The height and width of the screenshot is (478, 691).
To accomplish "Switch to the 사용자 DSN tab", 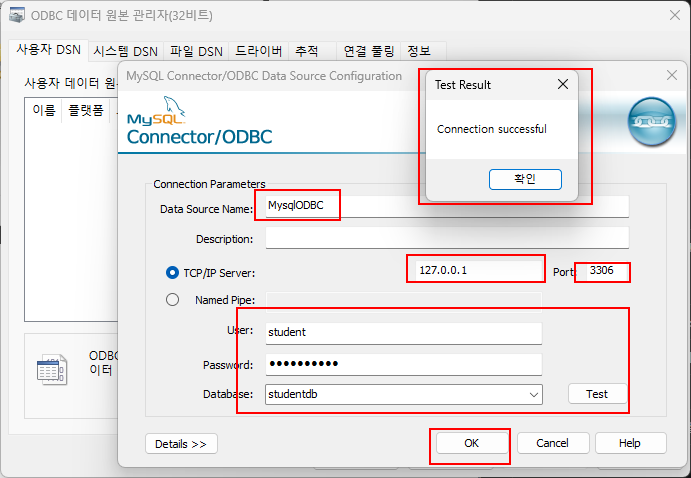I will tap(48, 50).
